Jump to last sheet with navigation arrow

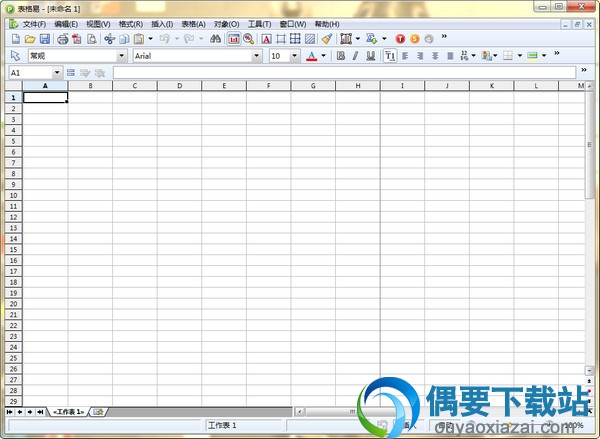[x=40, y=412]
